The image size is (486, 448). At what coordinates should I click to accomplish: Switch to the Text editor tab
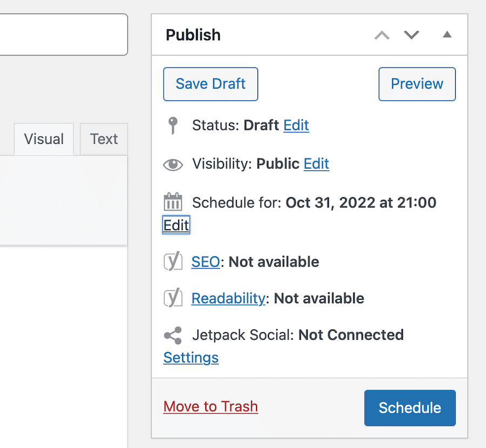click(x=104, y=139)
